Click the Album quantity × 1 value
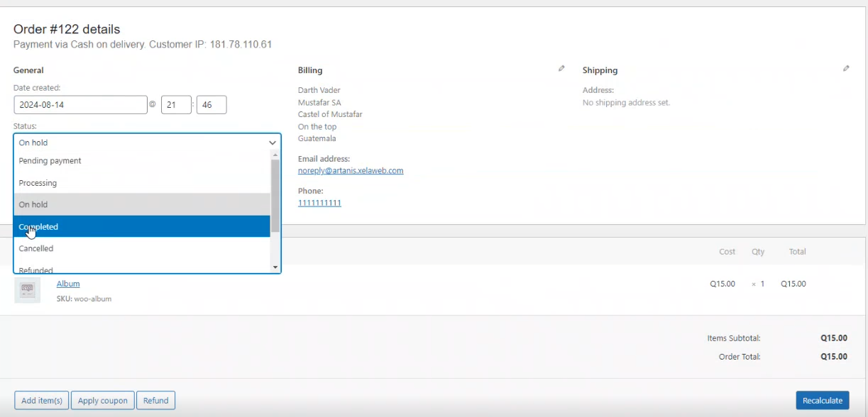The image size is (868, 417). click(x=758, y=284)
